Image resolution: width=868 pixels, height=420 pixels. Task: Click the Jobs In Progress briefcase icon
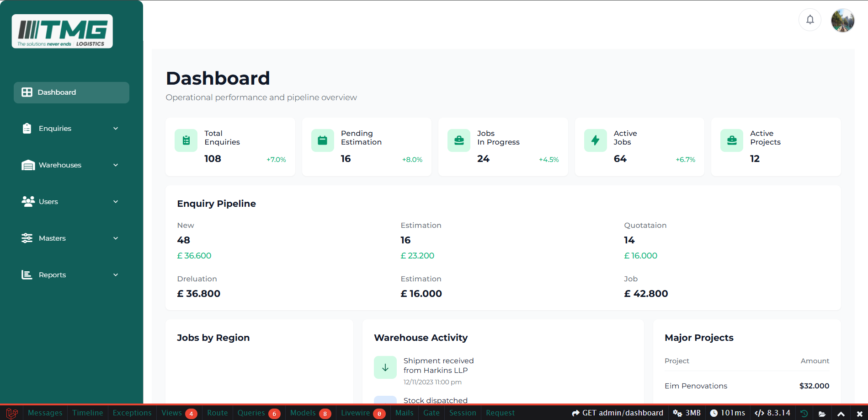tap(458, 140)
